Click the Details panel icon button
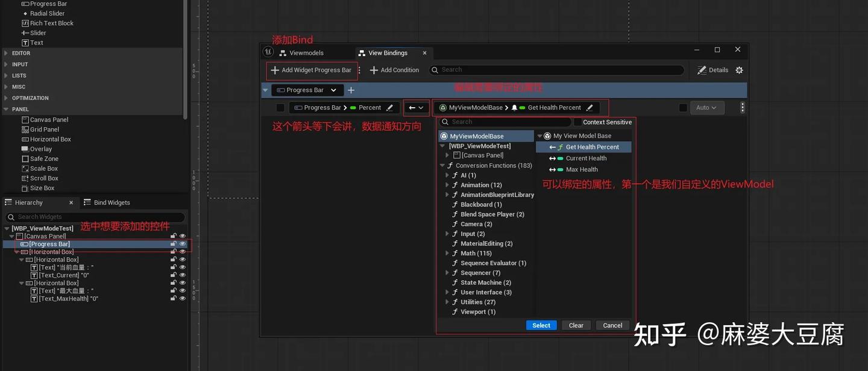Viewport: 868px width, 371px height. [712, 70]
